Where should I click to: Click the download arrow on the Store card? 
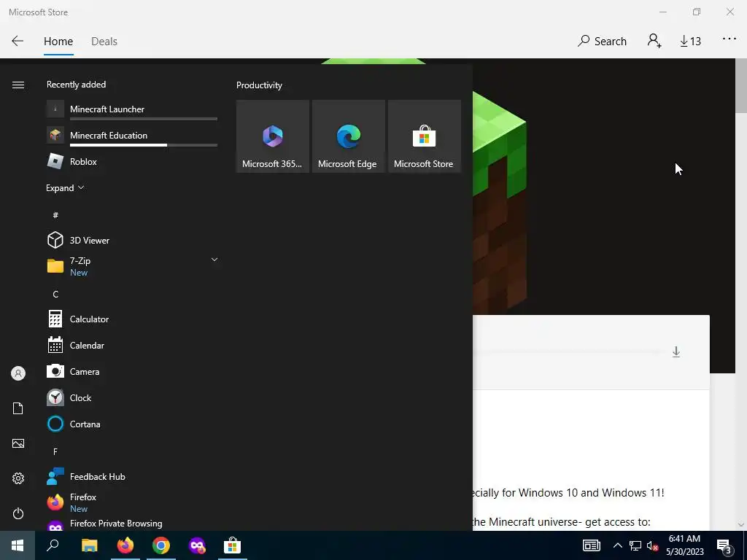pyautogui.click(x=676, y=352)
